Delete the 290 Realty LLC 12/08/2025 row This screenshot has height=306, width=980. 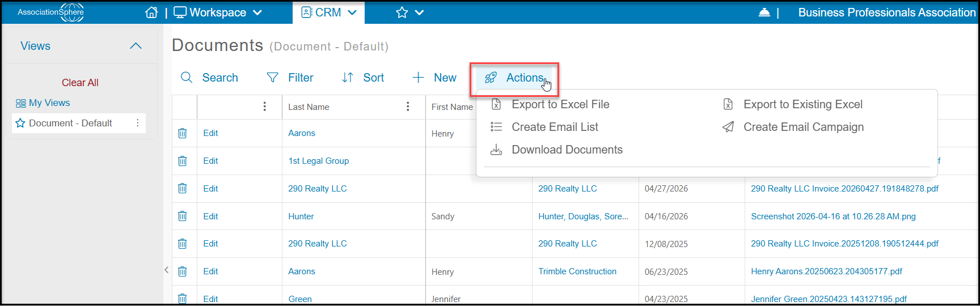[x=183, y=244]
